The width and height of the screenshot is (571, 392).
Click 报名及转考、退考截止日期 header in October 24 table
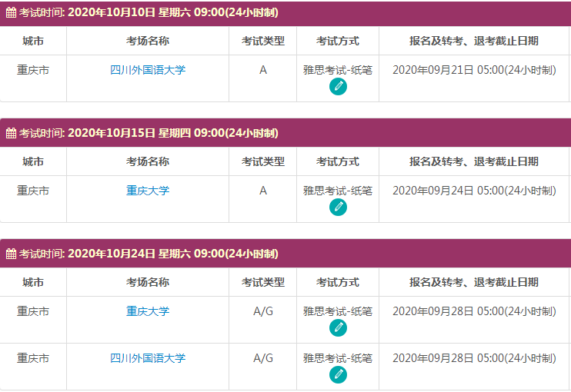(x=474, y=282)
